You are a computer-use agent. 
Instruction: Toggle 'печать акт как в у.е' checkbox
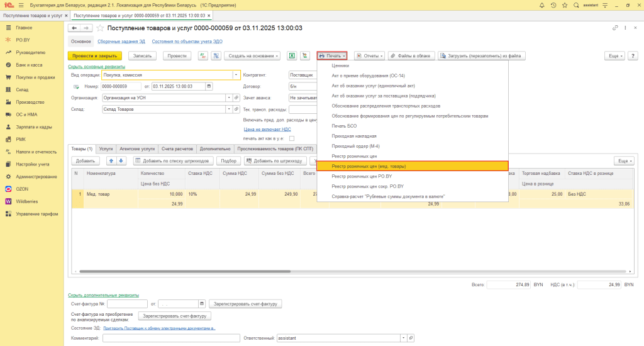[292, 138]
